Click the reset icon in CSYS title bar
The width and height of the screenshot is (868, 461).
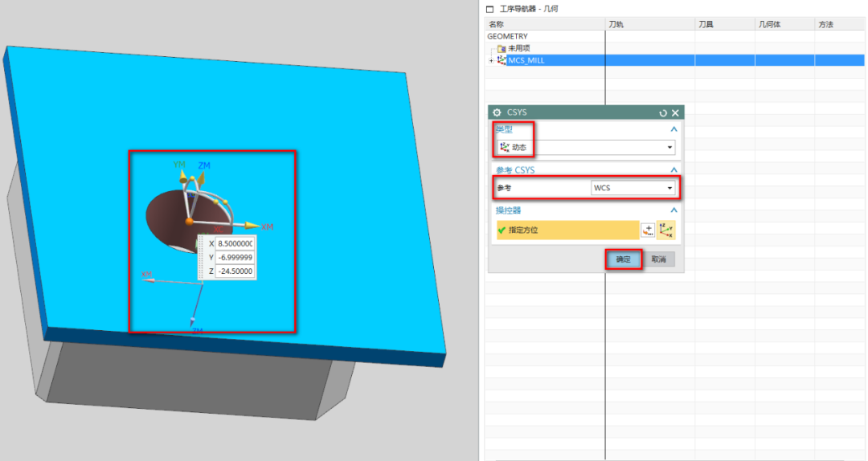663,113
